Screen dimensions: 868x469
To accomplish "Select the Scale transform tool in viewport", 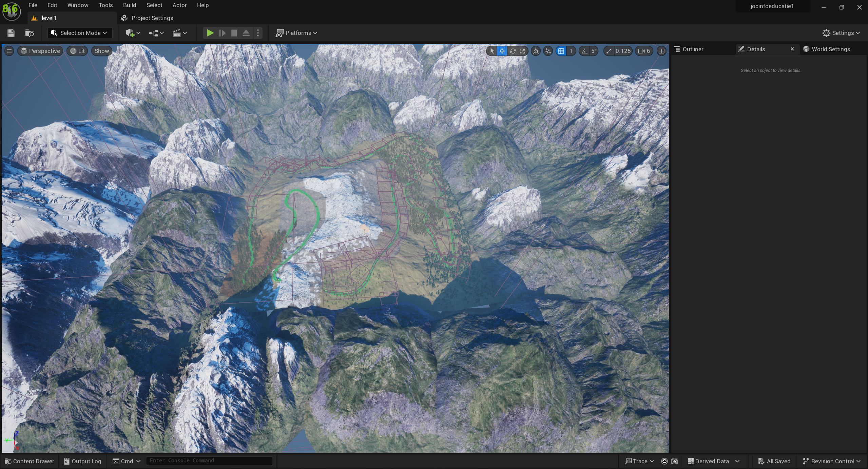I will (523, 51).
